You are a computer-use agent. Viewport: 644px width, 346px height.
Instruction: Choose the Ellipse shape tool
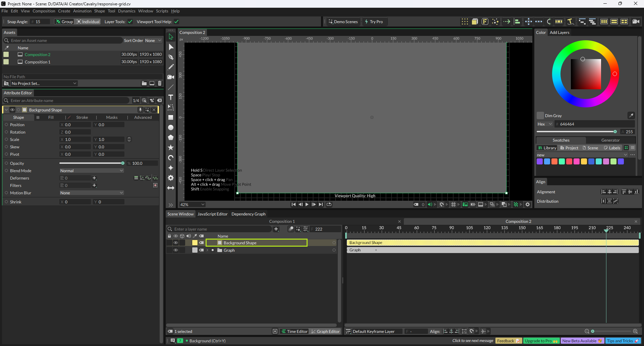pos(171,128)
